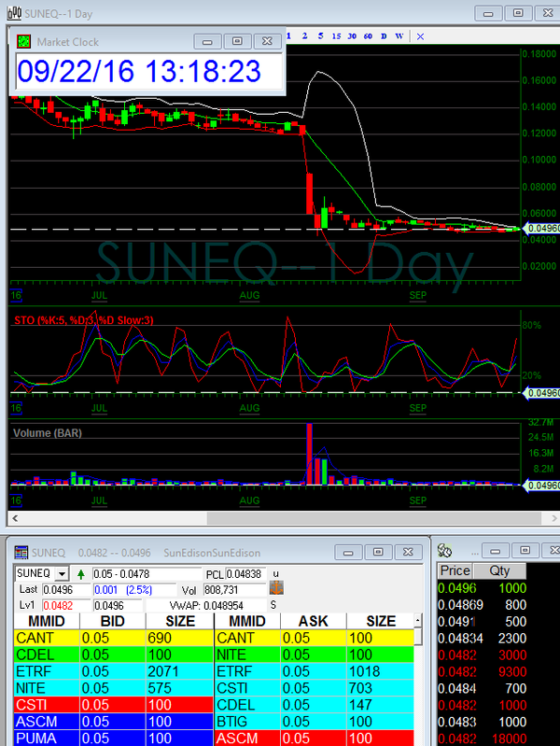Click the STO stochastic indicator label
The width and height of the screenshot is (560, 746).
(x=84, y=320)
